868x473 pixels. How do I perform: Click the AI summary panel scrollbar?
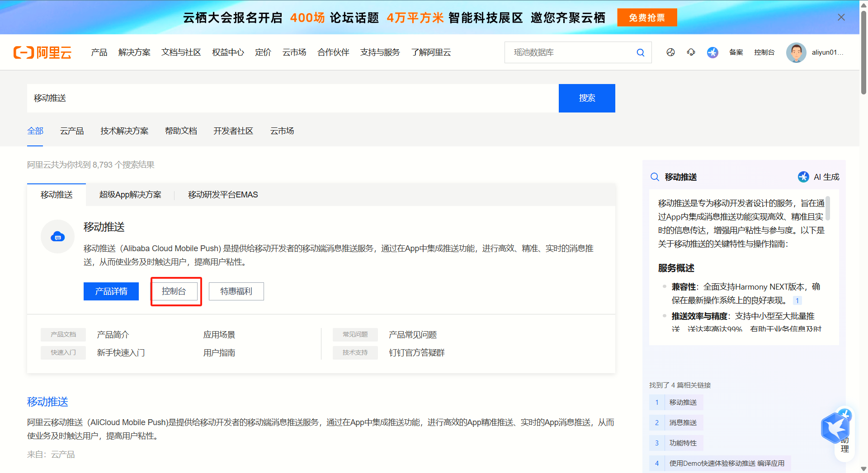pyautogui.click(x=827, y=208)
